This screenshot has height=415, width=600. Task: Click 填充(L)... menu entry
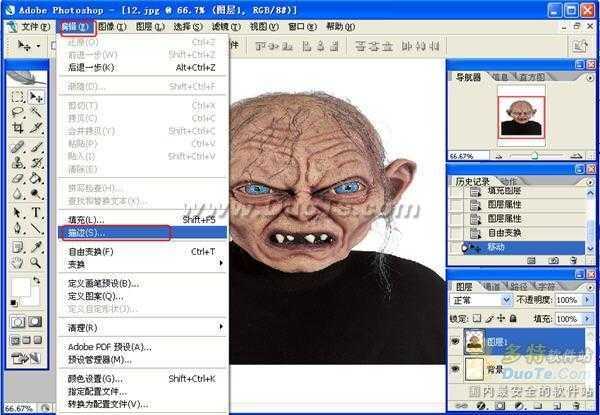tap(97, 219)
